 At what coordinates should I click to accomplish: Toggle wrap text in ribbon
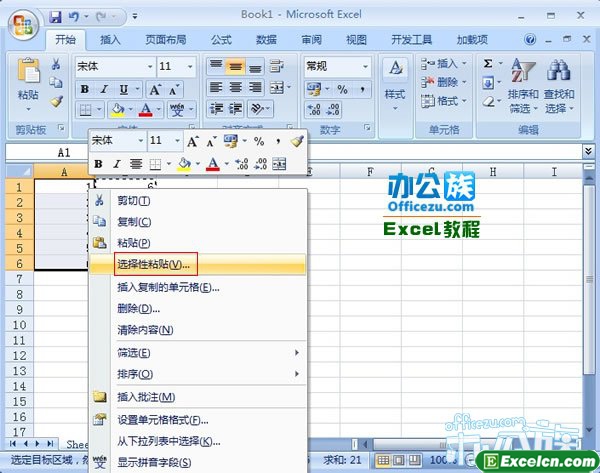pos(277,66)
